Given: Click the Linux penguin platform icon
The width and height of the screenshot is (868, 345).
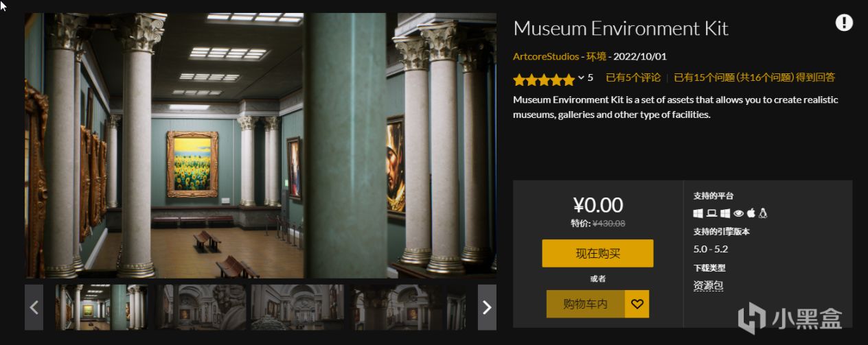Looking at the screenshot, I should tap(763, 213).
